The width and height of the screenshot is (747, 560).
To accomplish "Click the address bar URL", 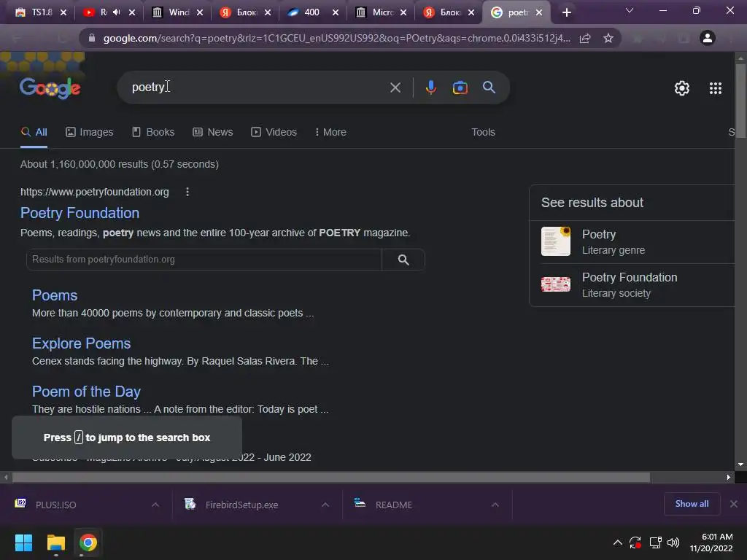I will coord(336,38).
